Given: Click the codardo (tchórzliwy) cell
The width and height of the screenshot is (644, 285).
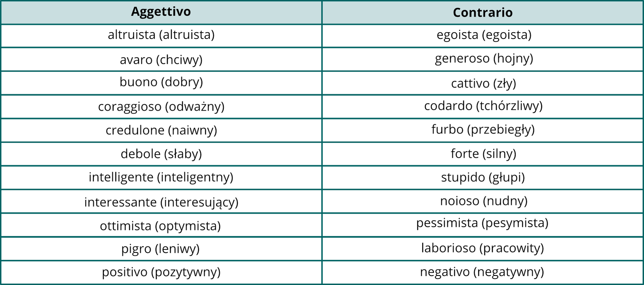Looking at the screenshot, I should tap(483, 106).
